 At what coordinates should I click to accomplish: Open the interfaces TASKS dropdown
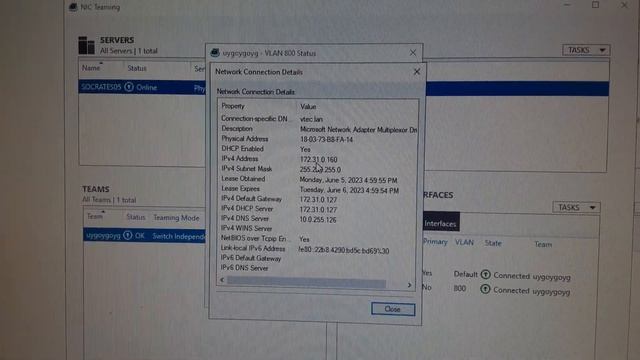pos(576,207)
